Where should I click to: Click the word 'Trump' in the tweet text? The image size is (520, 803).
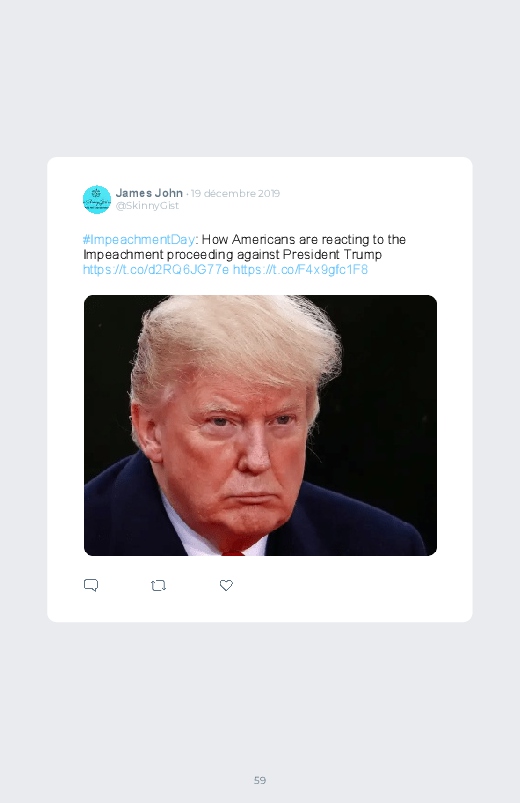(x=362, y=255)
